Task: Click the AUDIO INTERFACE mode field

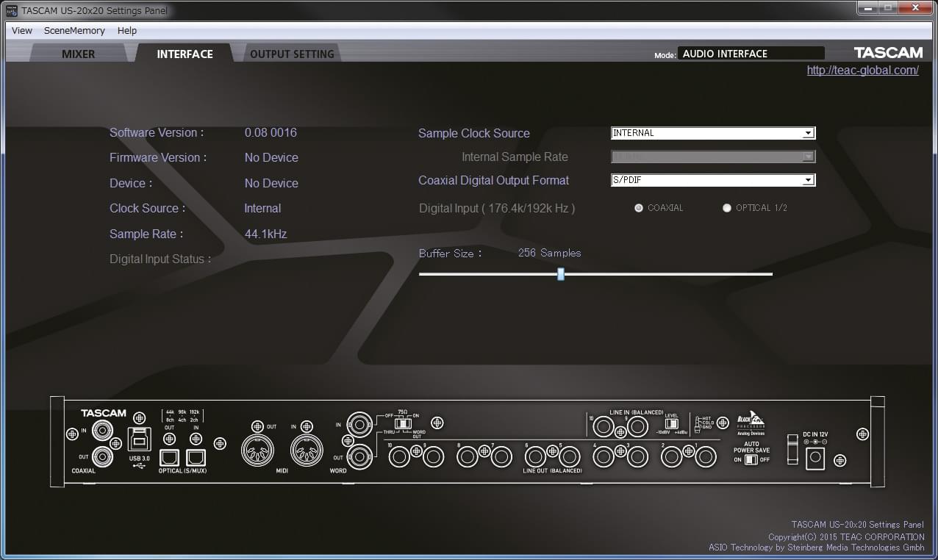Action: (x=751, y=54)
